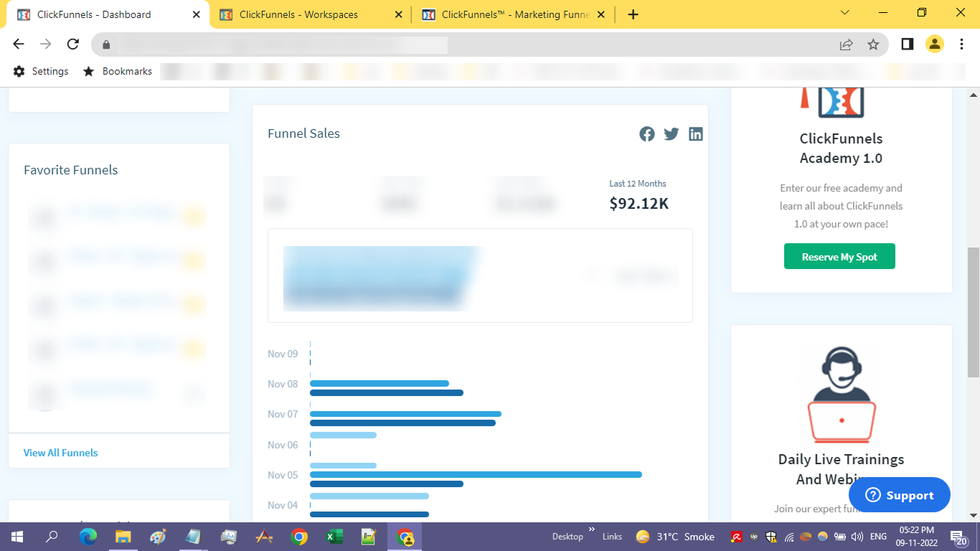Viewport: 980px width, 551px height.
Task: Click the page vertical scrollbar thumb
Action: (x=974, y=312)
